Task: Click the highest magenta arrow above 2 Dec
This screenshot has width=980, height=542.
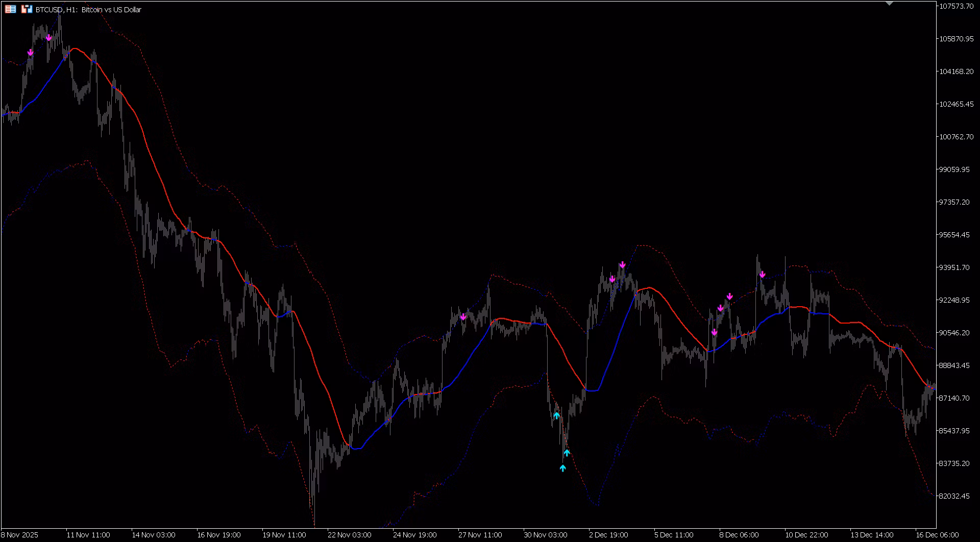Action: click(622, 265)
